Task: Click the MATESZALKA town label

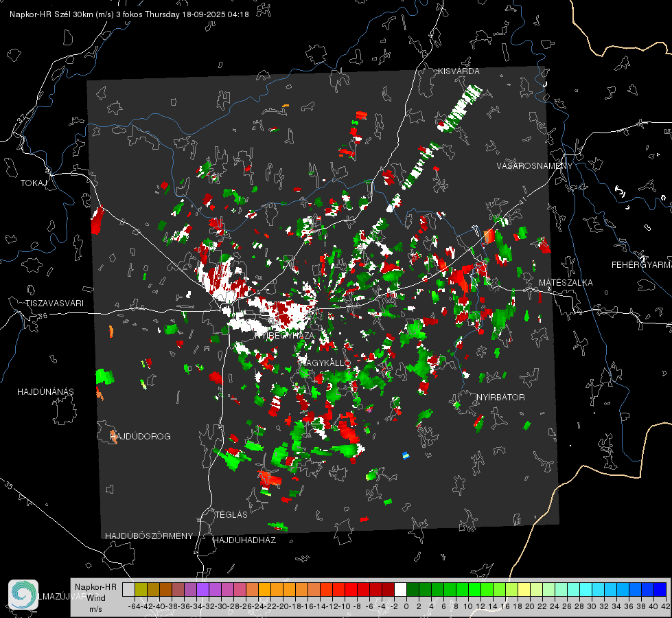Action: (x=566, y=282)
